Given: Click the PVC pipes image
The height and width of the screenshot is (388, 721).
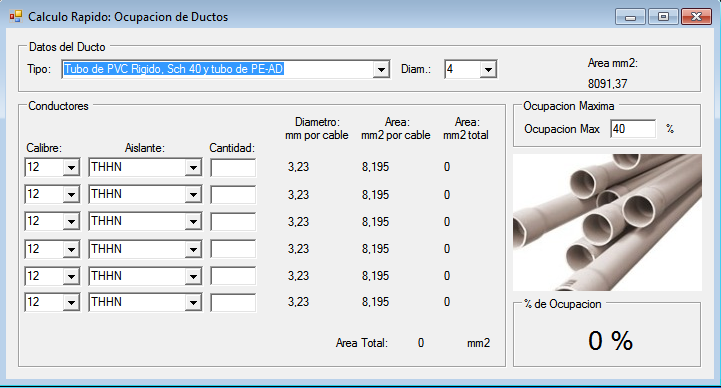Looking at the screenshot, I should coord(607,223).
